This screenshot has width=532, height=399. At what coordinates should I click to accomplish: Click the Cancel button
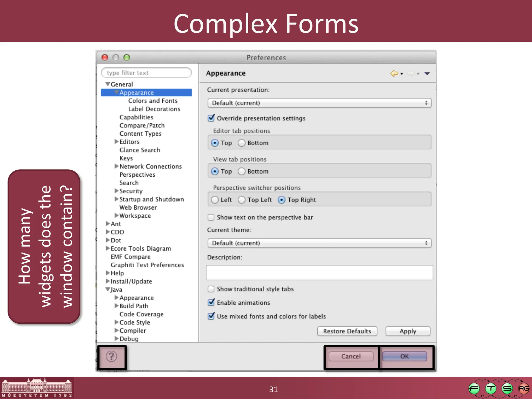point(351,356)
